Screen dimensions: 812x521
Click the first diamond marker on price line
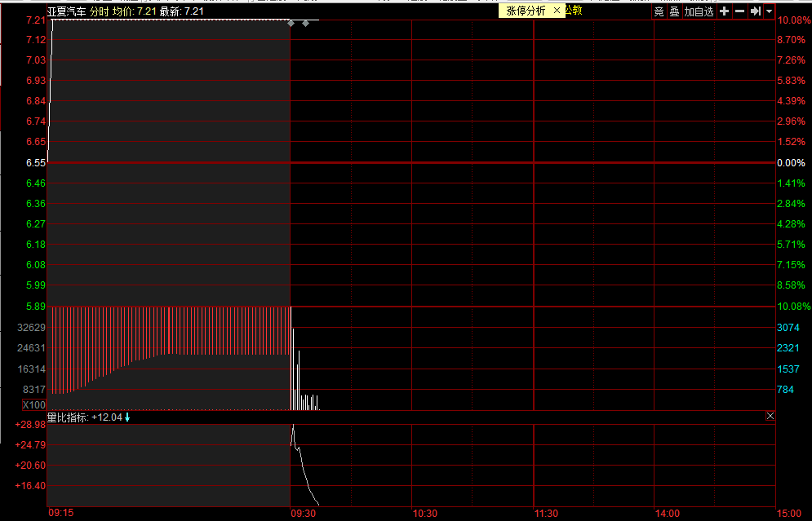pyautogui.click(x=291, y=23)
